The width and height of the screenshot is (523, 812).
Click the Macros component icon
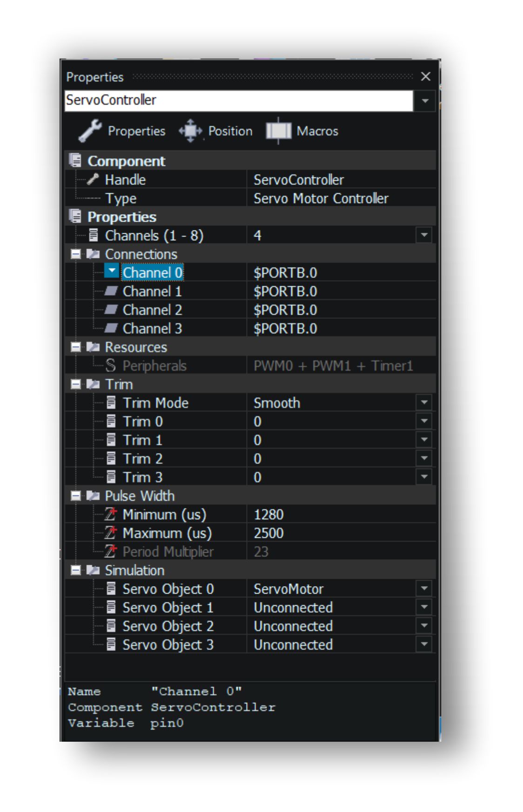pyautogui.click(x=278, y=131)
